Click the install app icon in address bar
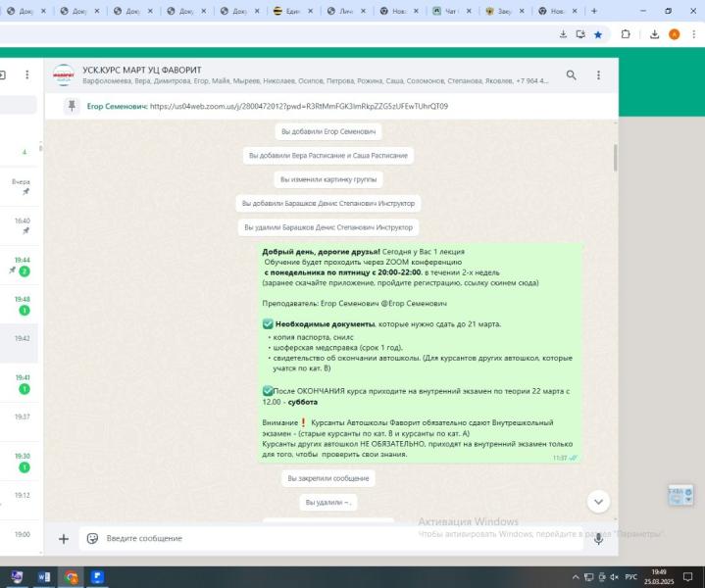 tap(580, 34)
